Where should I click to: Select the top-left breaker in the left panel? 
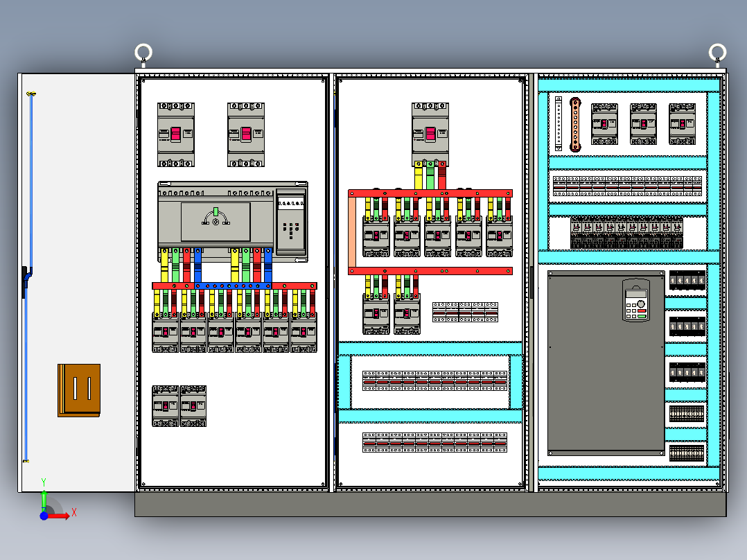pyautogui.click(x=176, y=135)
